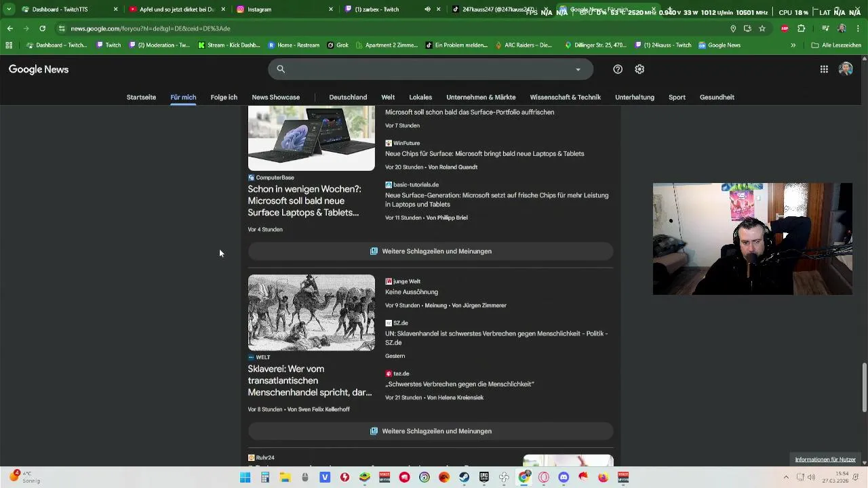Image resolution: width=868 pixels, height=488 pixels.
Task: Expand more headlines under the Surface story
Action: (431, 251)
